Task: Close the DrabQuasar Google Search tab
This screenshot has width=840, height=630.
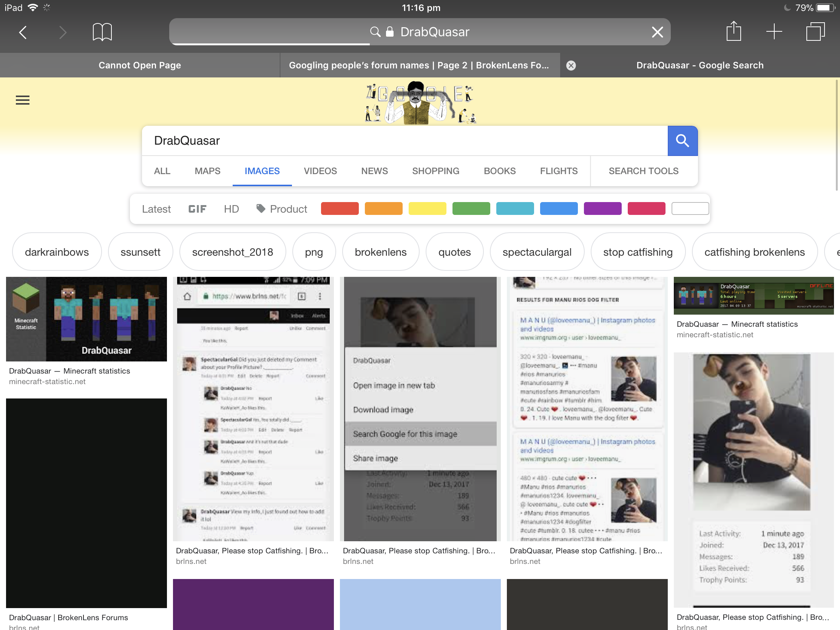Action: point(571,65)
